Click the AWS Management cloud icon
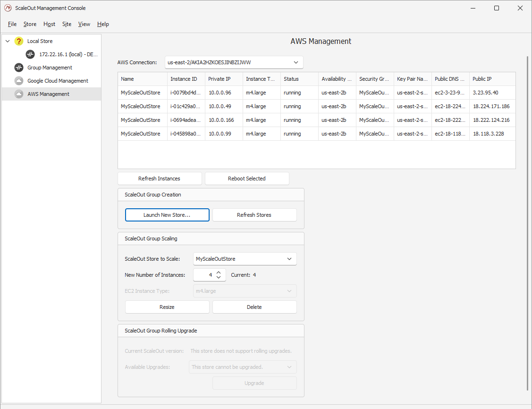The height and width of the screenshot is (409, 532). tap(19, 94)
